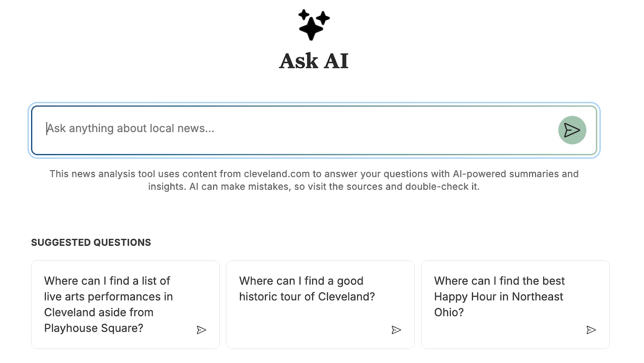The width and height of the screenshot is (644, 363).
Task: Click the 'Ask AI' page heading
Action: click(313, 61)
